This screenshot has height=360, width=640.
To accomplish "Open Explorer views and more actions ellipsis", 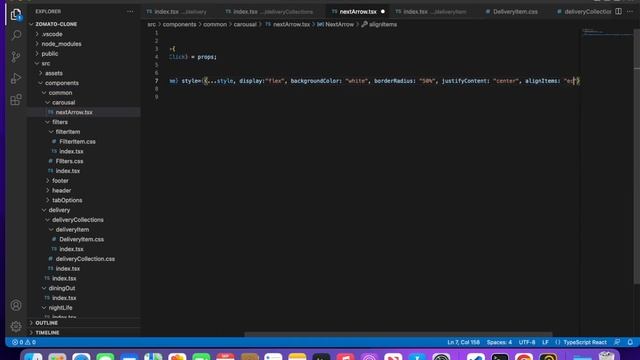I will coord(130,11).
